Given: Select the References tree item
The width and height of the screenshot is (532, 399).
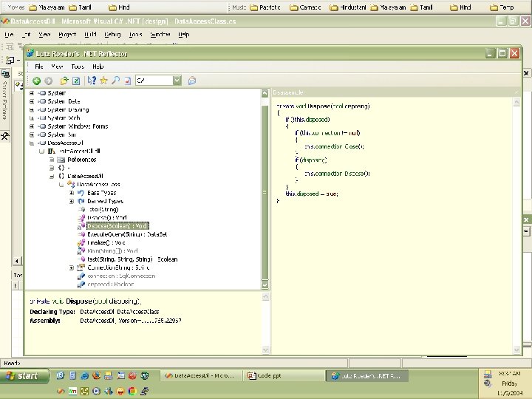Looking at the screenshot, I should click(81, 160).
